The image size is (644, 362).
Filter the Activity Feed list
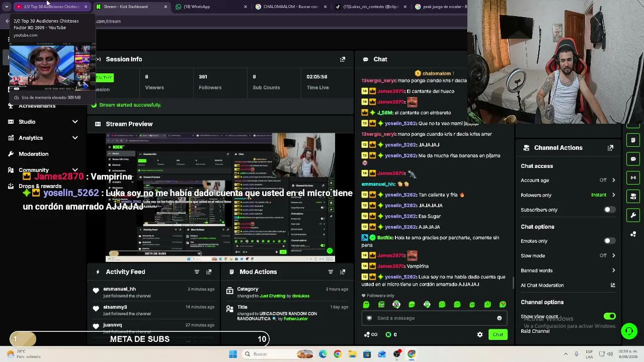click(x=197, y=272)
